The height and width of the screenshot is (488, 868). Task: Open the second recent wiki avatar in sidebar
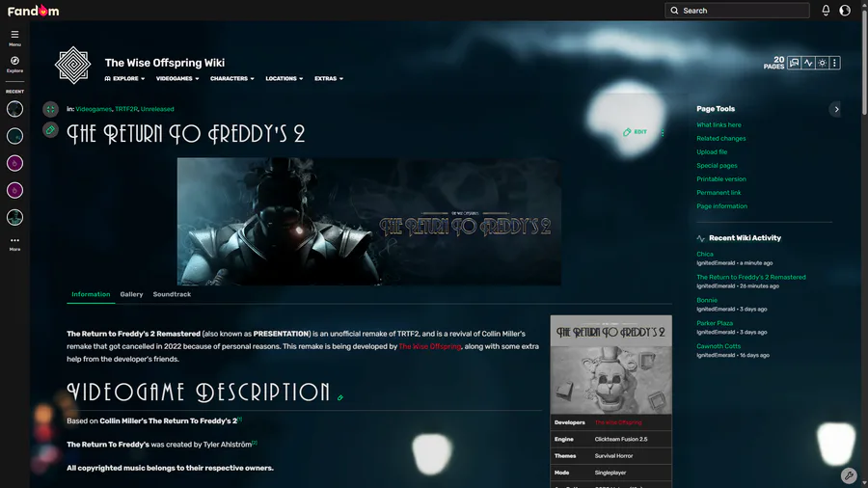14,136
